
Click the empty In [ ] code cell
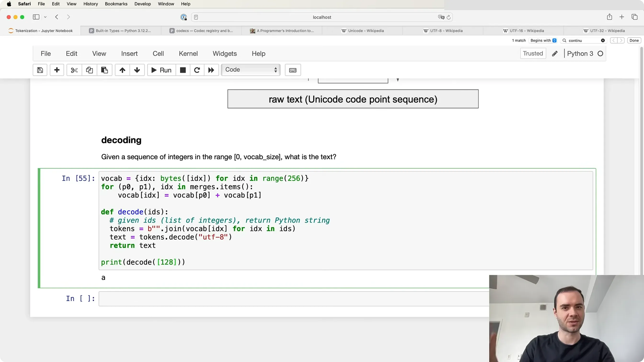[x=294, y=299]
